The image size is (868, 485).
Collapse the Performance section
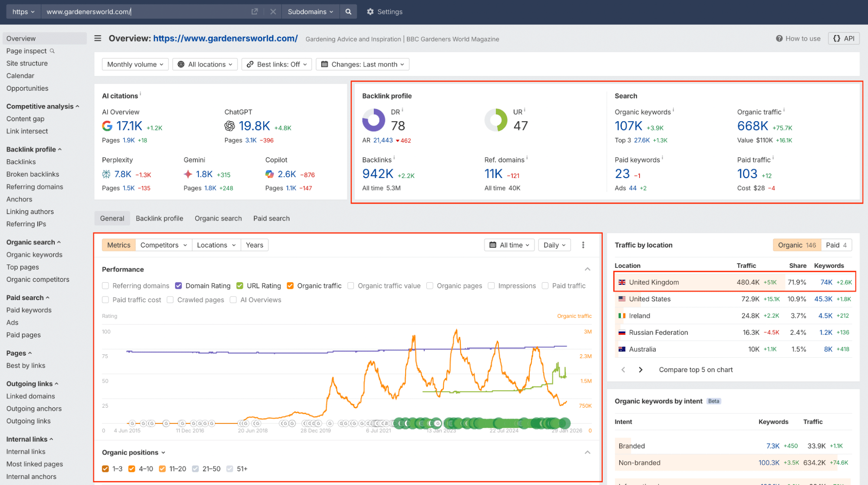click(x=587, y=269)
